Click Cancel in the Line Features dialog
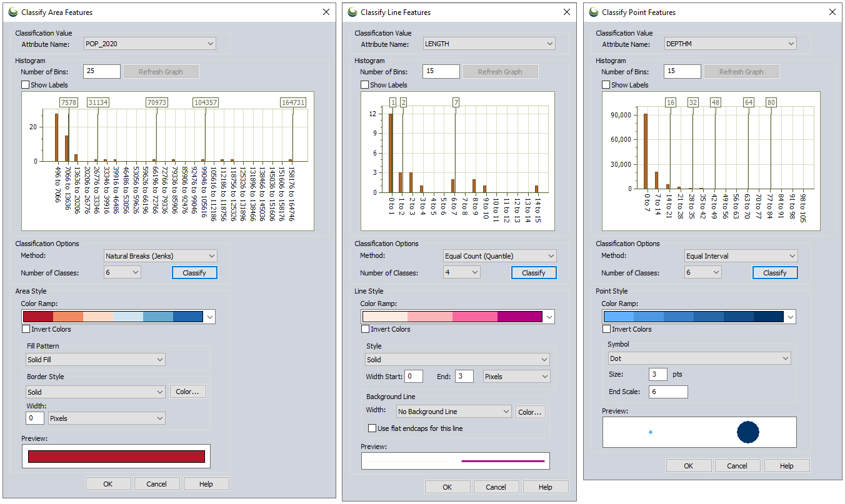845x504 pixels. pyautogui.click(x=496, y=487)
